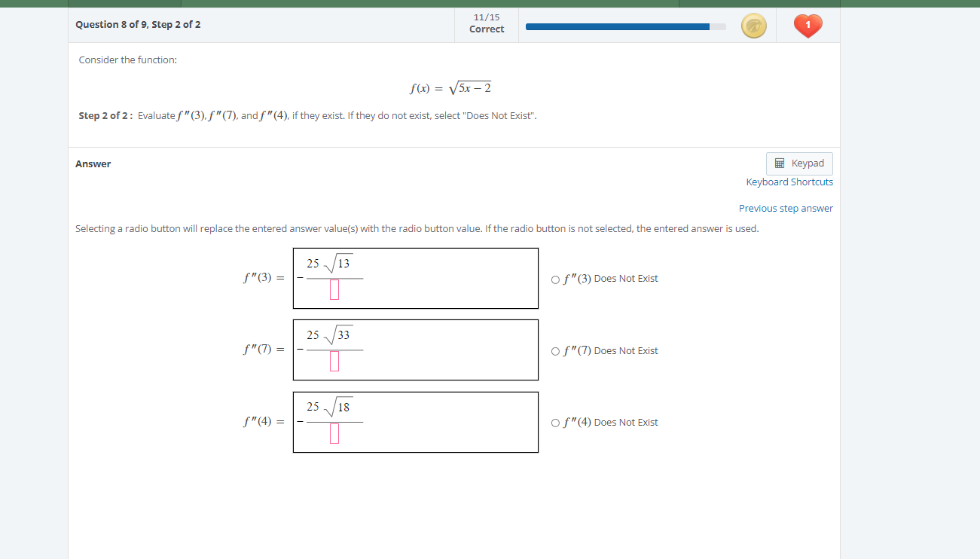Click the radicand 13 in f″(3) answer
The height and width of the screenshot is (559, 980).
point(343,264)
